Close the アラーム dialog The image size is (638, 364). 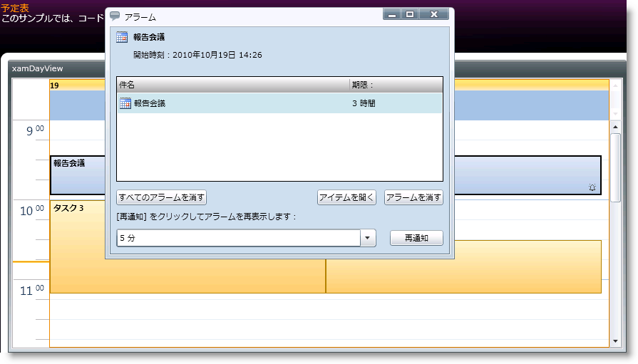pyautogui.click(x=433, y=14)
